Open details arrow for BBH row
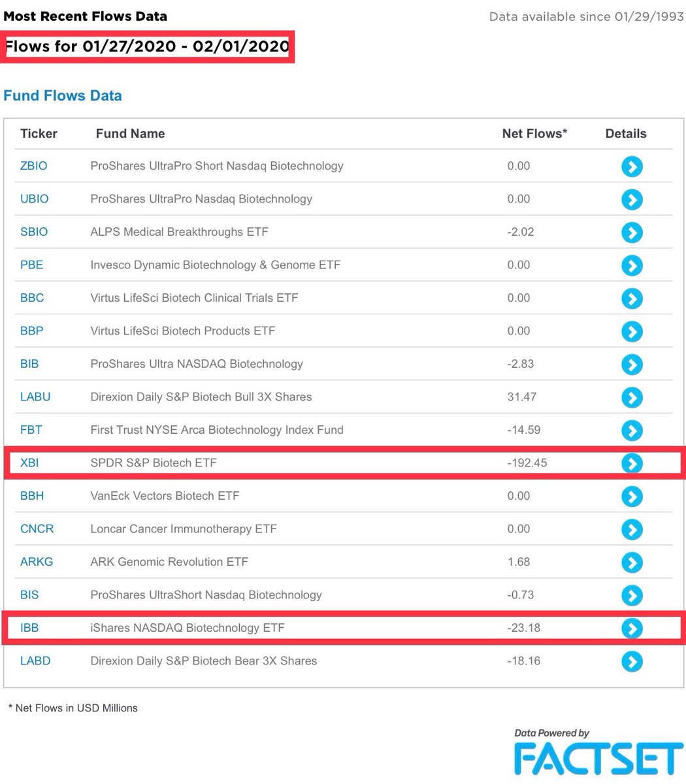686x784 pixels. pos(632,497)
